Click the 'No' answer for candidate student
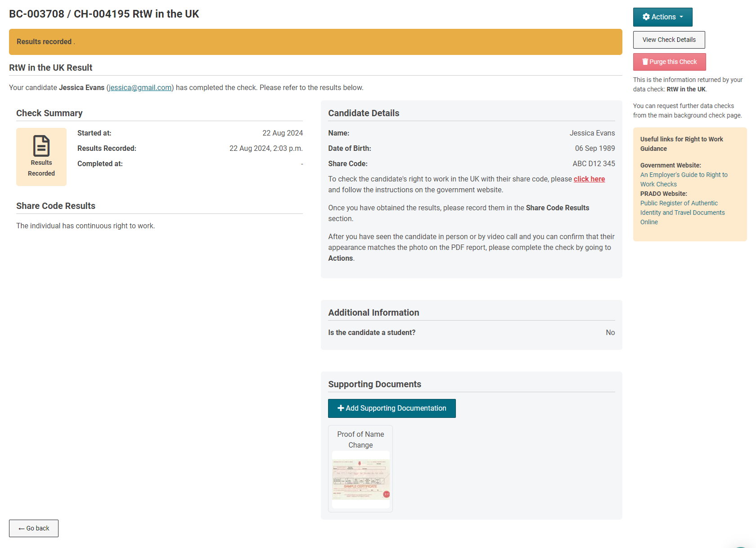 click(610, 333)
